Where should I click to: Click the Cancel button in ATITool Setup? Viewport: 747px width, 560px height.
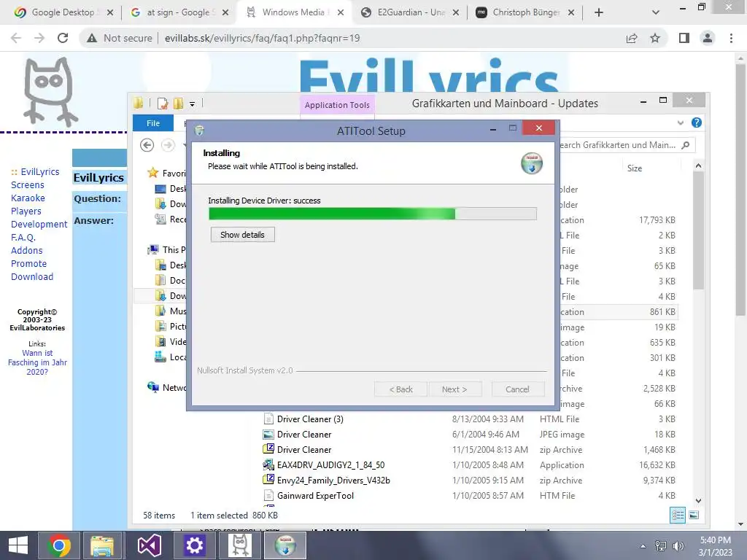pyautogui.click(x=517, y=389)
